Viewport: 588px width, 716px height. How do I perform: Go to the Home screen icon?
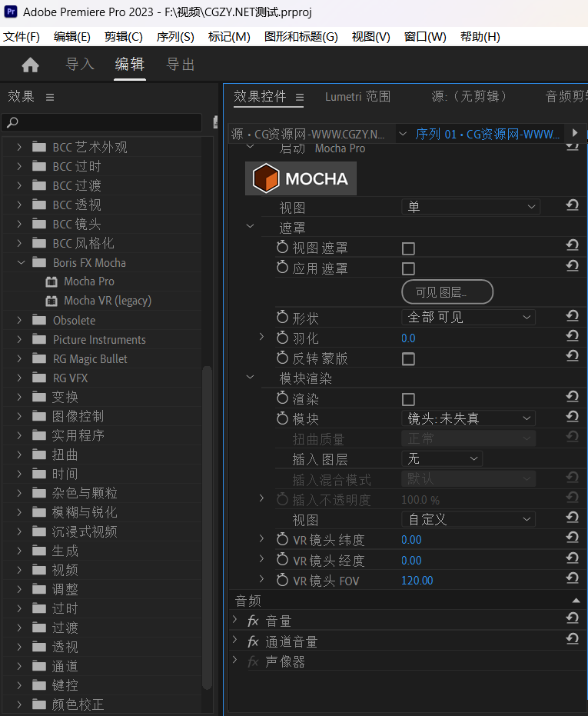[30, 65]
